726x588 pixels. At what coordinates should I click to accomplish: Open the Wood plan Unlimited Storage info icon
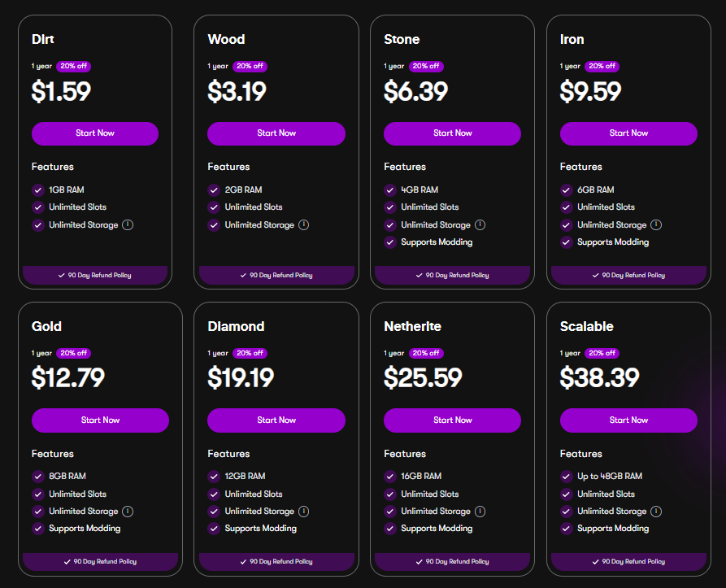point(303,224)
